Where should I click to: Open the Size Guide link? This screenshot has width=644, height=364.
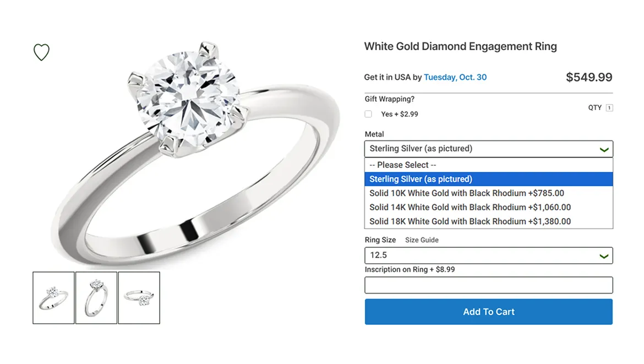coord(422,240)
